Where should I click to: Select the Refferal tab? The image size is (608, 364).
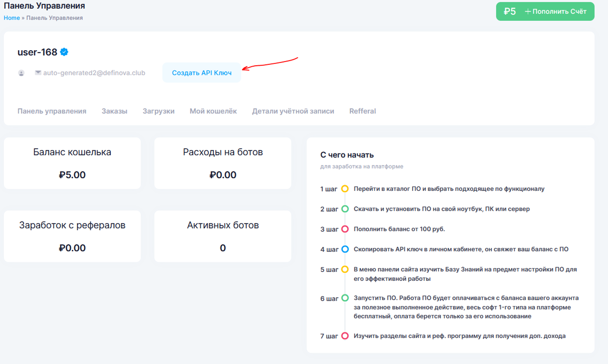pyautogui.click(x=362, y=111)
